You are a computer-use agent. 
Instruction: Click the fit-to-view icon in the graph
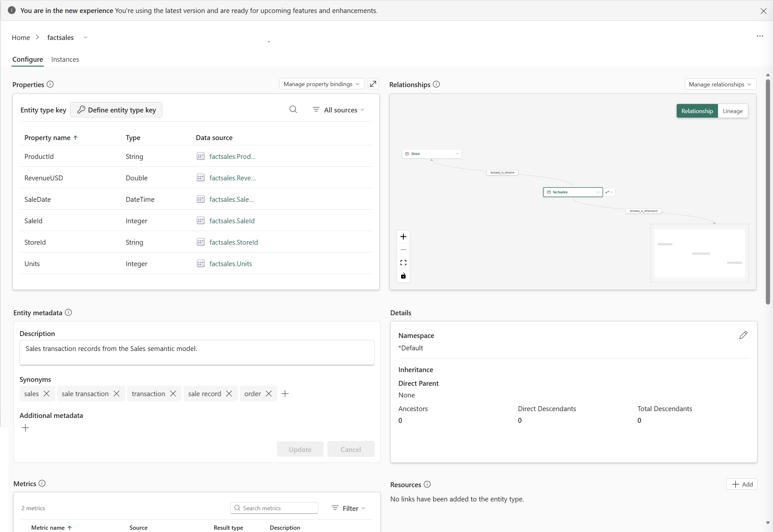pyautogui.click(x=403, y=263)
